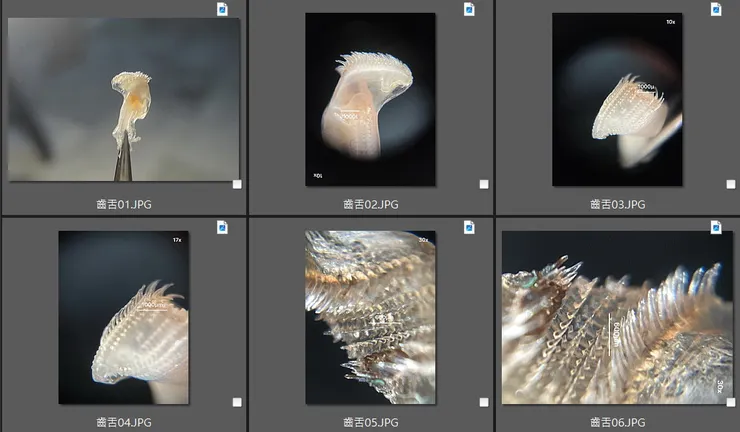Click the file-type icon above 齒舌01.JPG

point(222,9)
